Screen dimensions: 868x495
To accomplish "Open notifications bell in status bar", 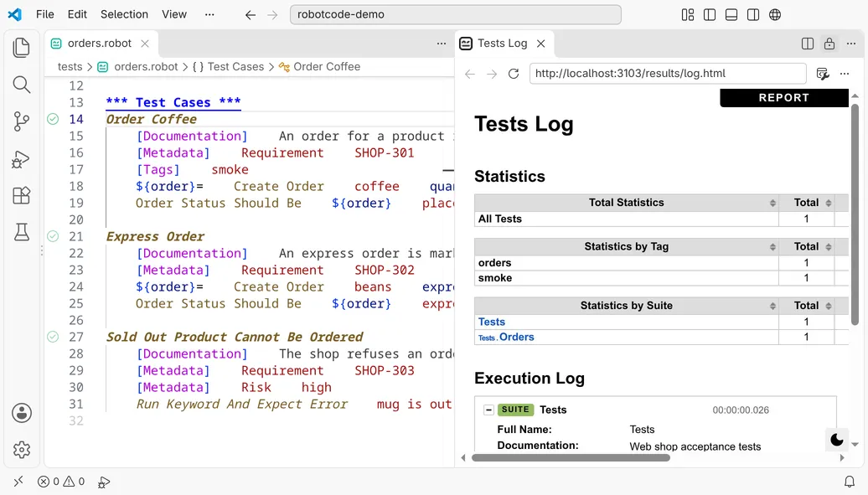I will [850, 482].
